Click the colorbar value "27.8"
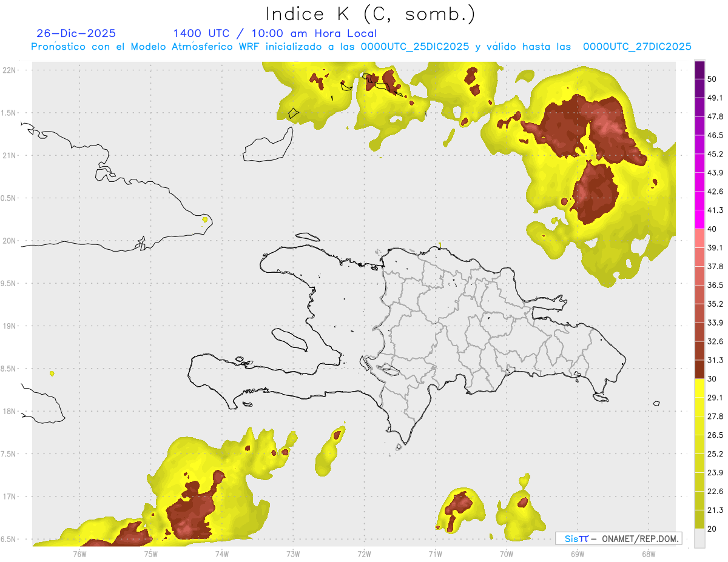728x562 pixels. (x=715, y=416)
